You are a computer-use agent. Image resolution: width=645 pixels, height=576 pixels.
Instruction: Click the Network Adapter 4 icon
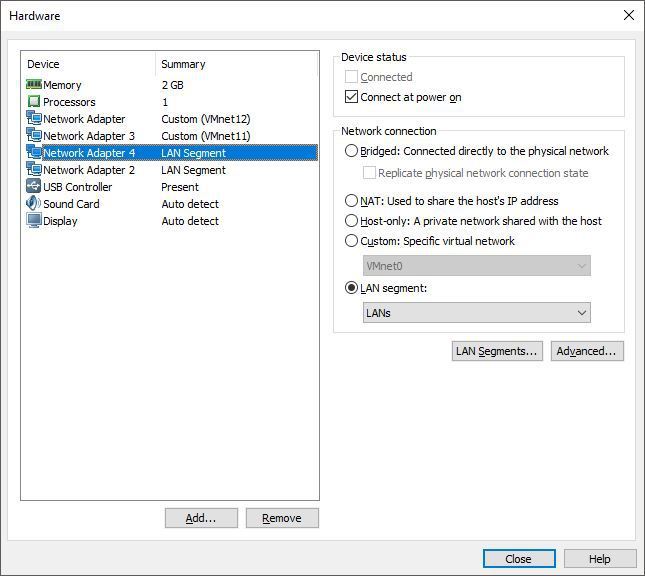(34, 152)
